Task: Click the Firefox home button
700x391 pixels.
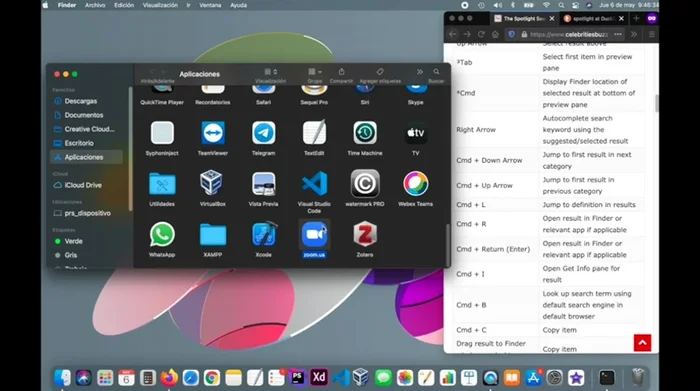Action: click(495, 34)
